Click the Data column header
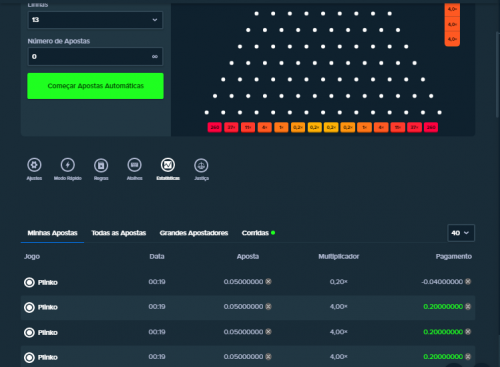The height and width of the screenshot is (367, 500). 157,256
